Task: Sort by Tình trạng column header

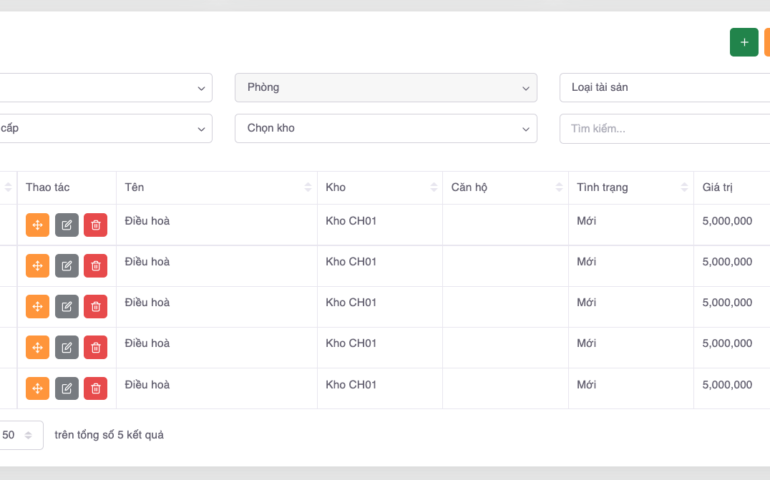Action: 630,188
